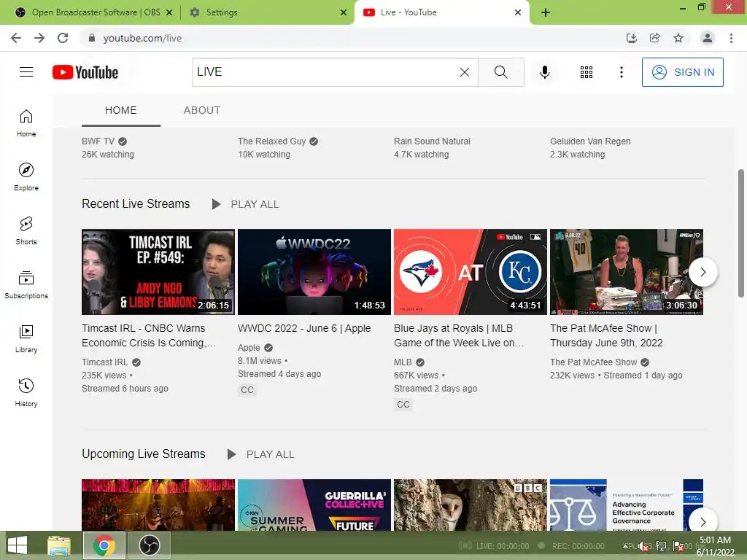Open the MLB channel name link
This screenshot has height=560, width=747.
point(403,362)
